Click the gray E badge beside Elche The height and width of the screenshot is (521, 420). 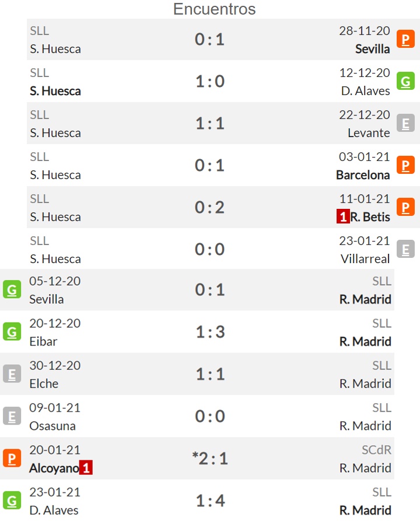pos(12,374)
